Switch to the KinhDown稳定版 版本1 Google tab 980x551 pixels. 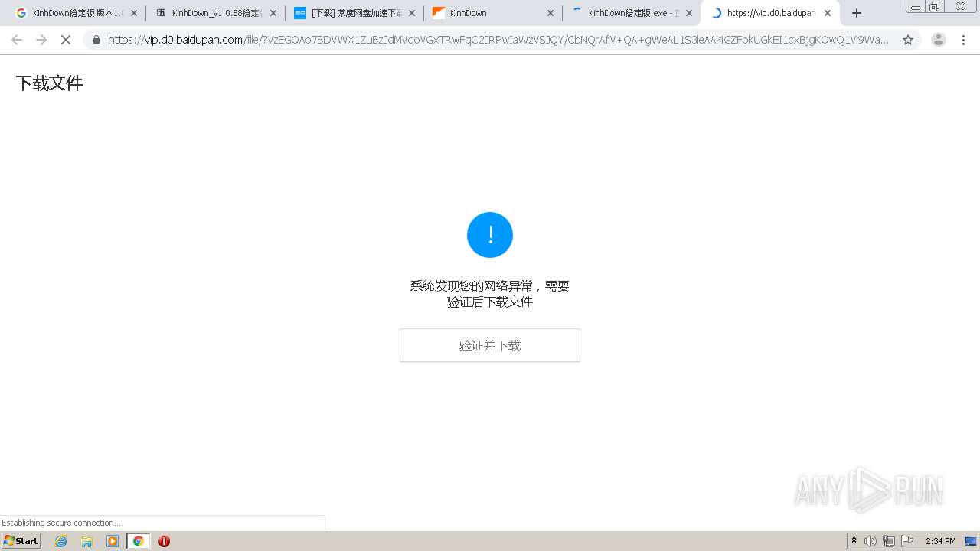coord(77,13)
